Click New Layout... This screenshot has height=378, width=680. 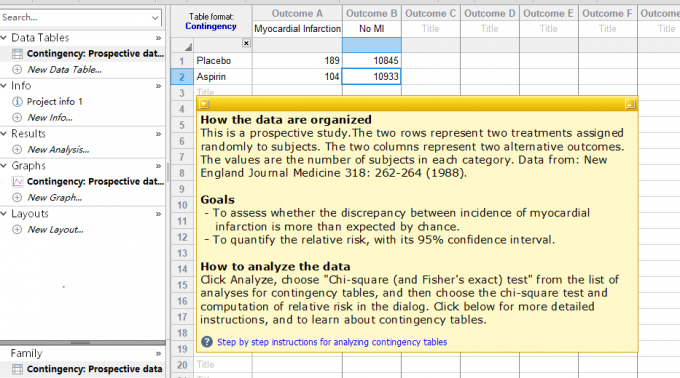pyautogui.click(x=56, y=230)
